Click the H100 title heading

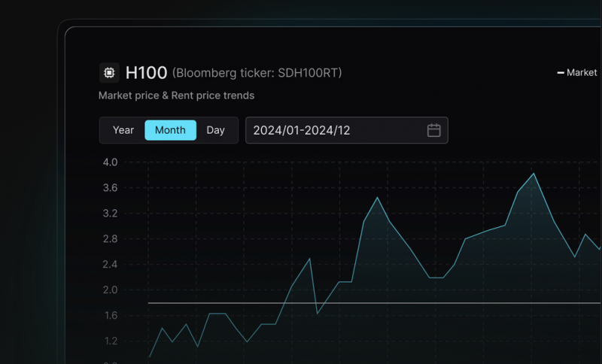146,72
